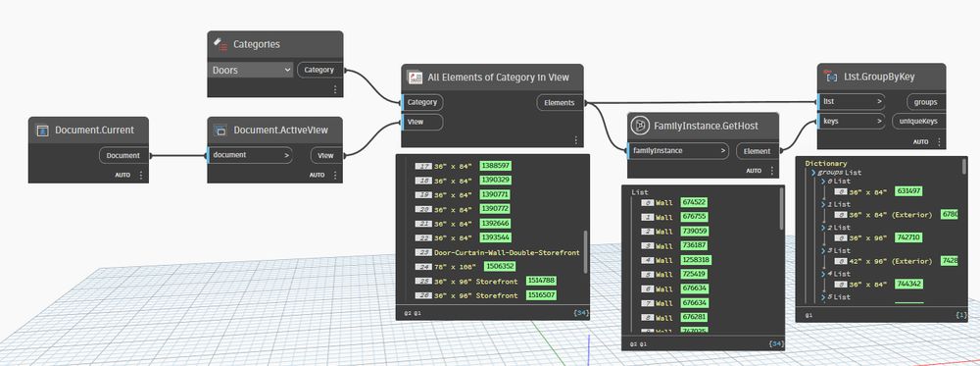Open the three-dot menu on List.GroupByKey node

[x=938, y=142]
